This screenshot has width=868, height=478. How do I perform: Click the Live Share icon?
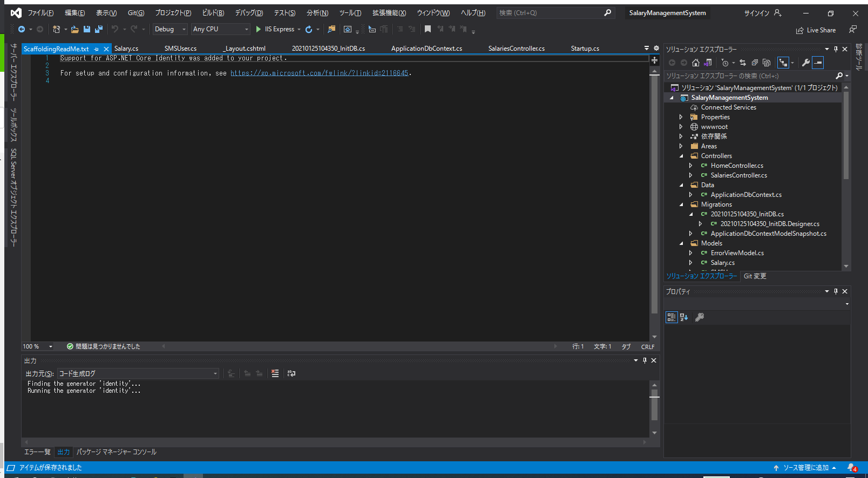(x=800, y=30)
